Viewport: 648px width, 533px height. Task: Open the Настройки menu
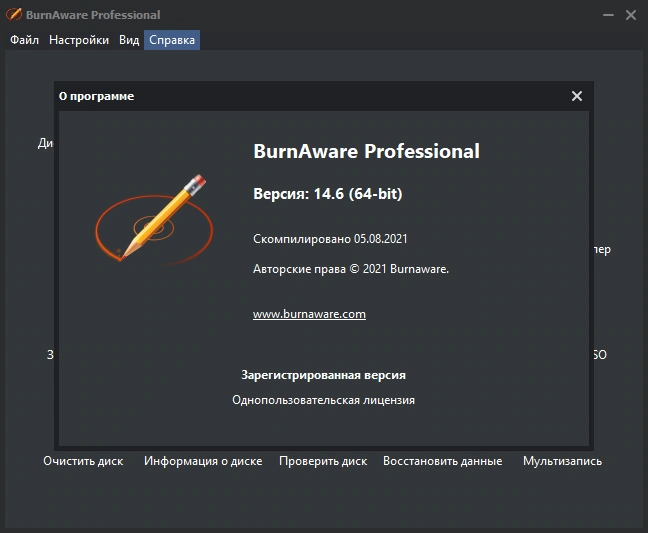pyautogui.click(x=79, y=40)
